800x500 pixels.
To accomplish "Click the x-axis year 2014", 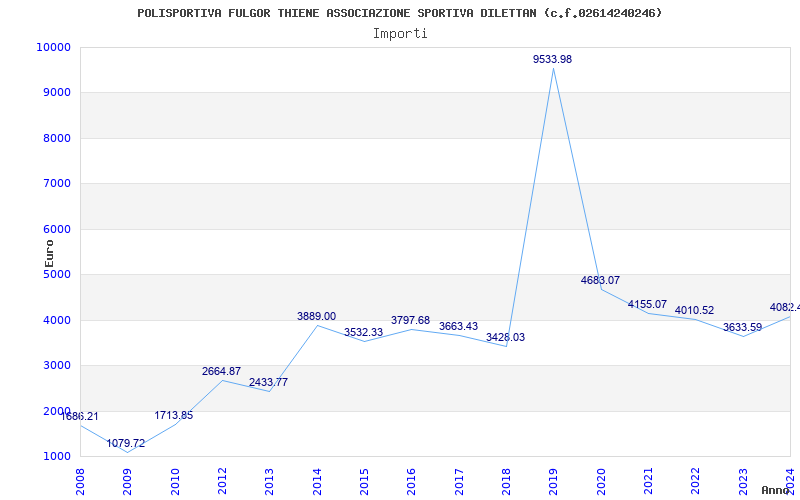I will [x=317, y=481].
